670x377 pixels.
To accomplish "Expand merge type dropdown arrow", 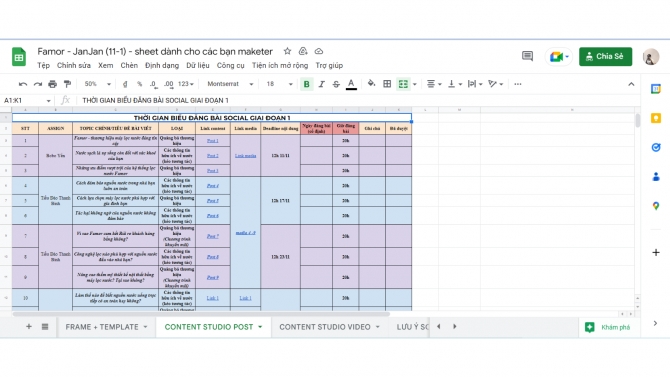I will pyautogui.click(x=414, y=84).
